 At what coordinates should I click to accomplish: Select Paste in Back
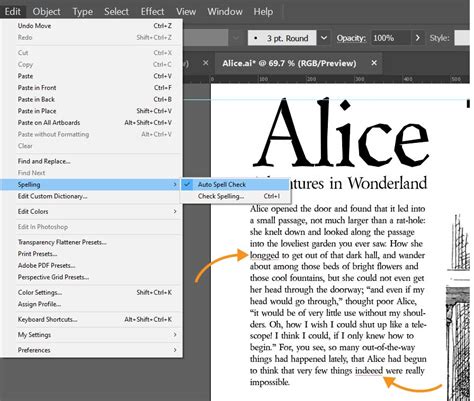(91, 99)
